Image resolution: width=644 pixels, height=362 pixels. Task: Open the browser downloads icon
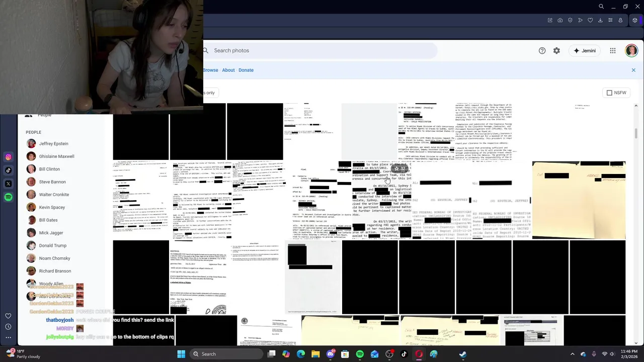pos(600,20)
